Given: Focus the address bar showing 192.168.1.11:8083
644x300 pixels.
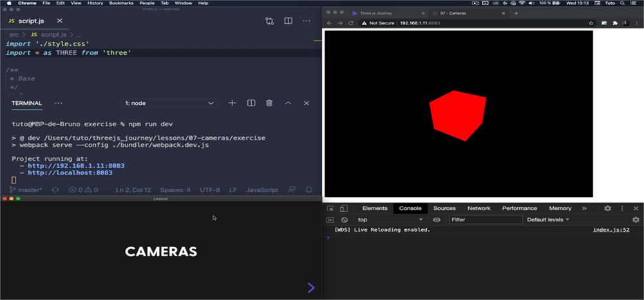Looking at the screenshot, I should pyautogui.click(x=420, y=23).
